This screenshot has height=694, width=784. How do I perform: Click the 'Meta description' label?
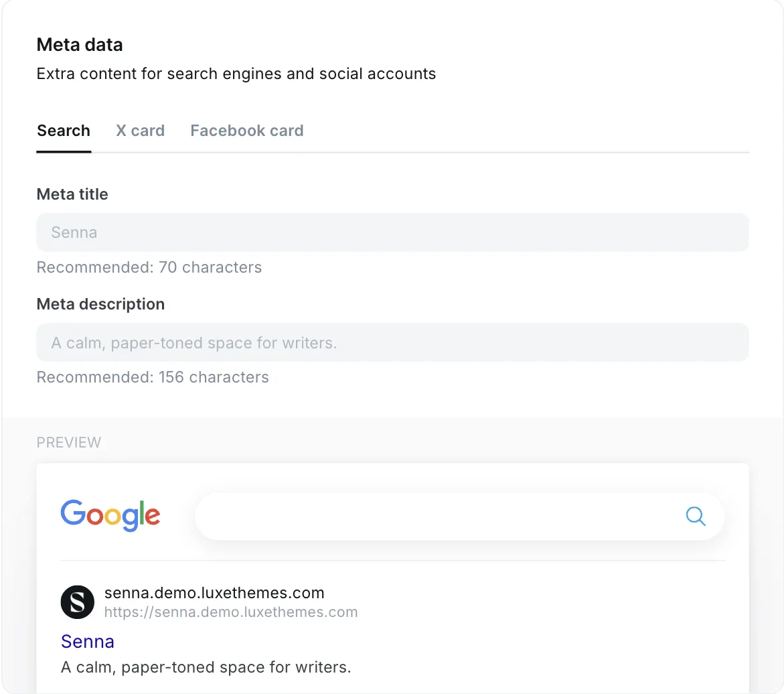tap(100, 304)
